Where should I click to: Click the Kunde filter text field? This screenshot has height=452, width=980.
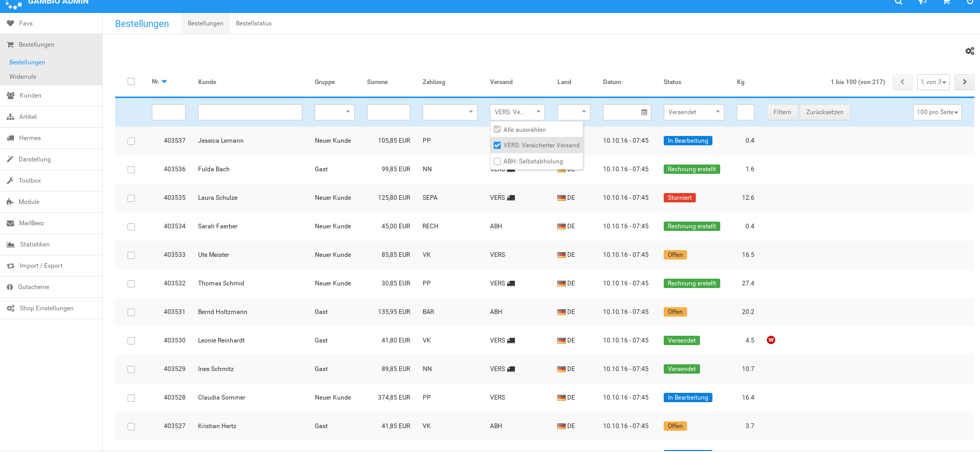250,112
